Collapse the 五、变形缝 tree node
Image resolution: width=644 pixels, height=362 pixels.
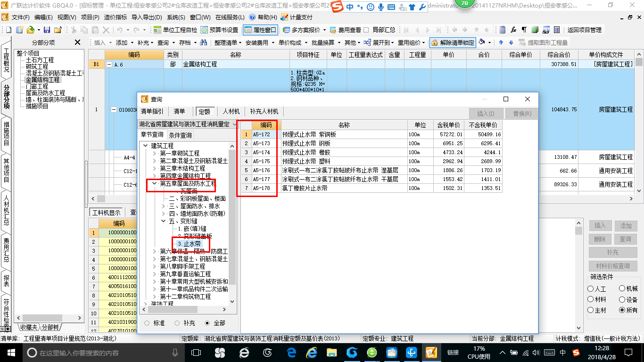tap(163, 221)
